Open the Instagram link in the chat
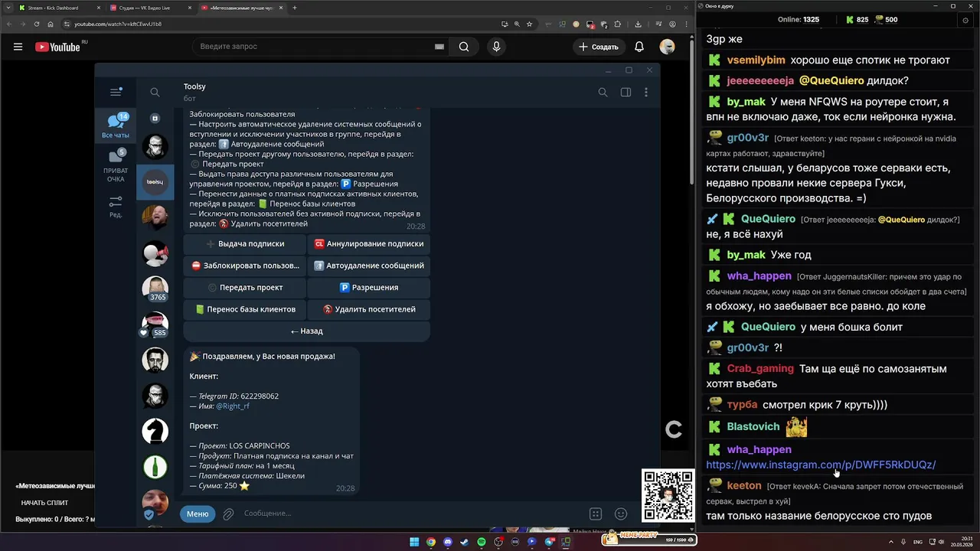This screenshot has height=551, width=980. point(821,465)
